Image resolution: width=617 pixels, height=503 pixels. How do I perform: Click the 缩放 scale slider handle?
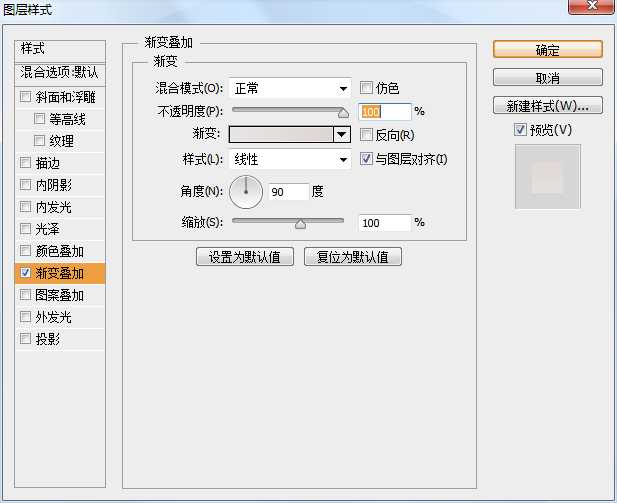click(300, 224)
